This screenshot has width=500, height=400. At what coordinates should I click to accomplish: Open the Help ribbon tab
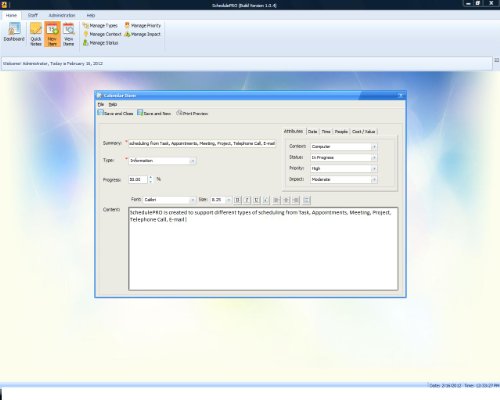click(x=91, y=15)
